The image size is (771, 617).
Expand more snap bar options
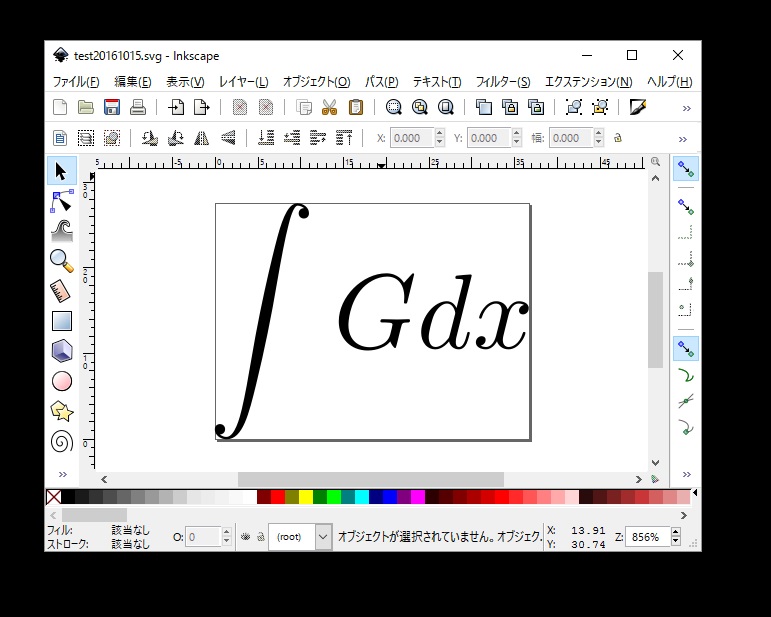tap(687, 474)
